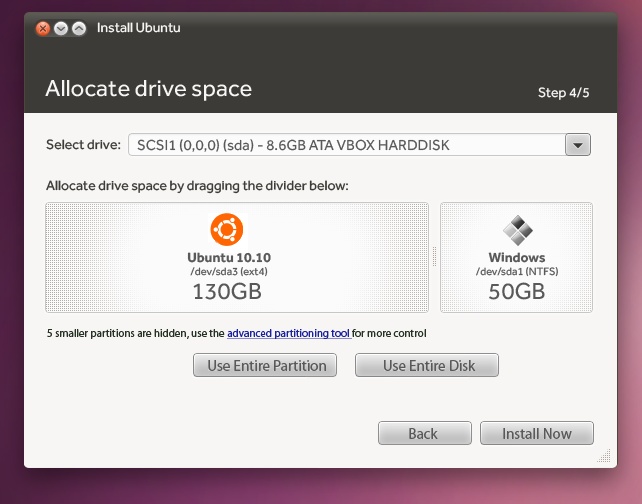This screenshot has width=642, height=504.
Task: Go back with the Back button
Action: click(x=423, y=433)
